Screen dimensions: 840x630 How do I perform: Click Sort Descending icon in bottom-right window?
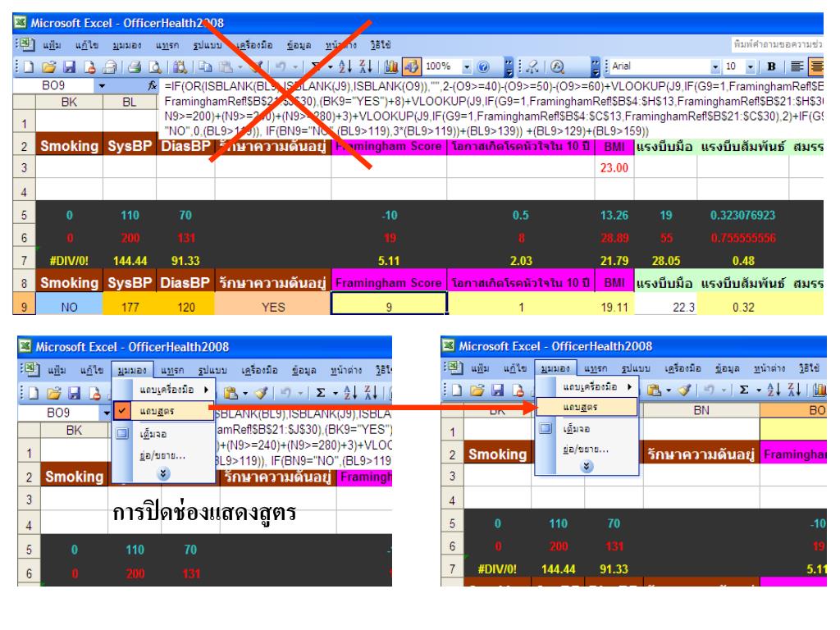[793, 390]
